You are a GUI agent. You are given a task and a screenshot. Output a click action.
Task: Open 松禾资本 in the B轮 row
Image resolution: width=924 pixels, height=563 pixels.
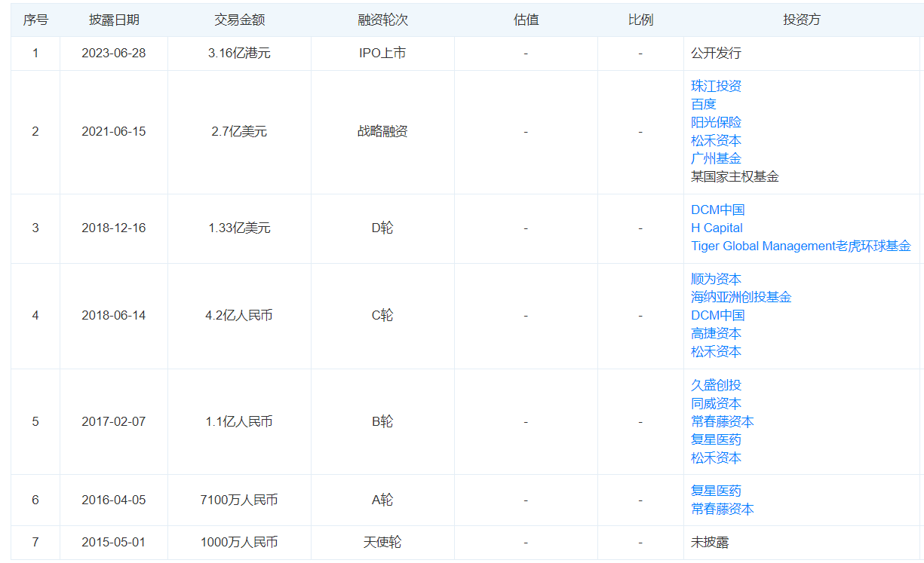click(716, 457)
